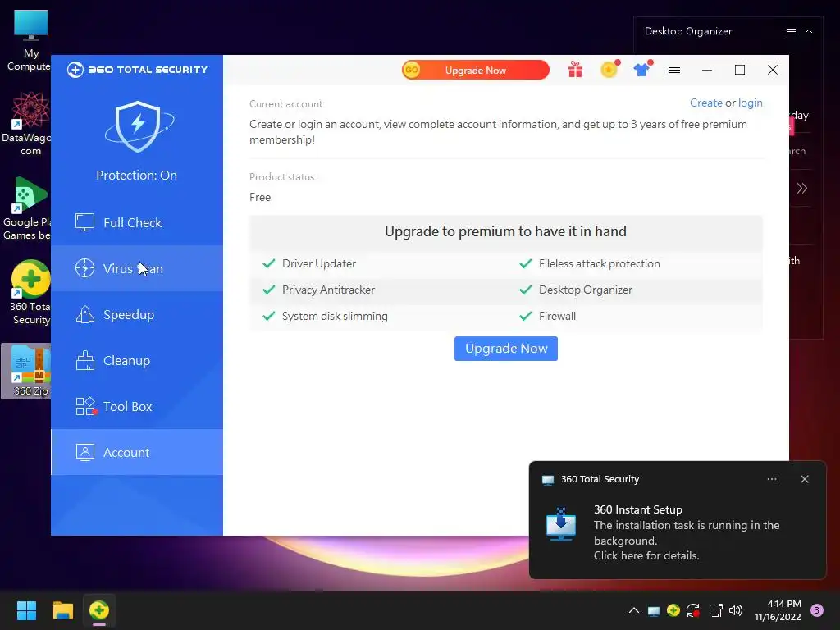Open the Full Check section
Viewport: 840px width, 630px height.
coord(137,222)
